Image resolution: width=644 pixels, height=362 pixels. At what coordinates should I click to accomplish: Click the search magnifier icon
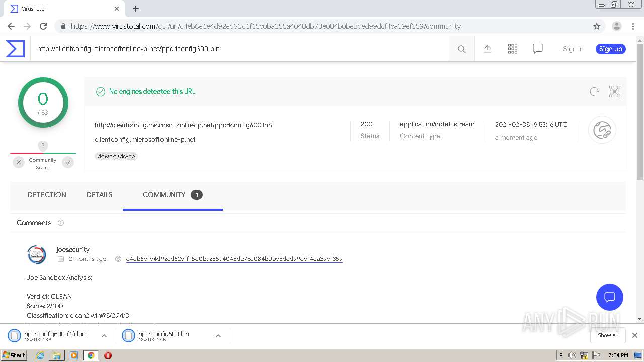click(461, 49)
